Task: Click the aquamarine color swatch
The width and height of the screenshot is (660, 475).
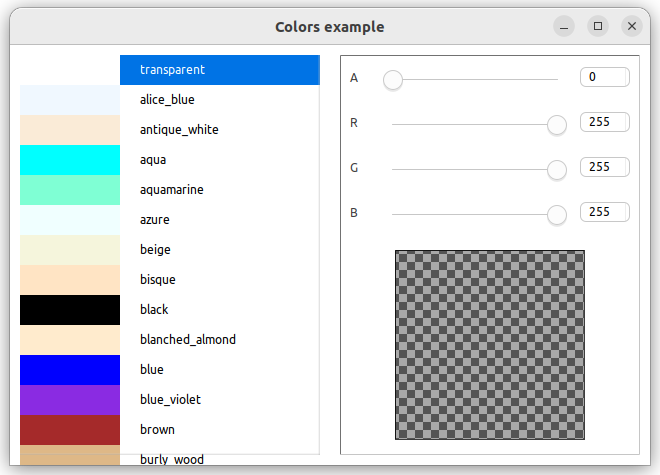Action: coord(70,190)
